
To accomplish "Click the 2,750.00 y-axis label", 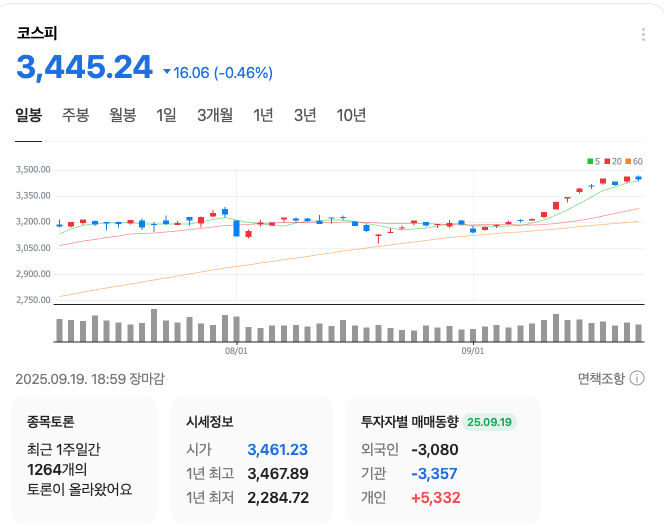I will pyautogui.click(x=33, y=300).
